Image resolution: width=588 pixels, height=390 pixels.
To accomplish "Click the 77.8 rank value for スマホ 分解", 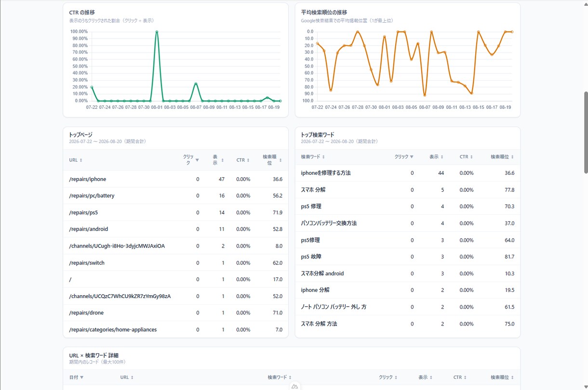I will (509, 190).
